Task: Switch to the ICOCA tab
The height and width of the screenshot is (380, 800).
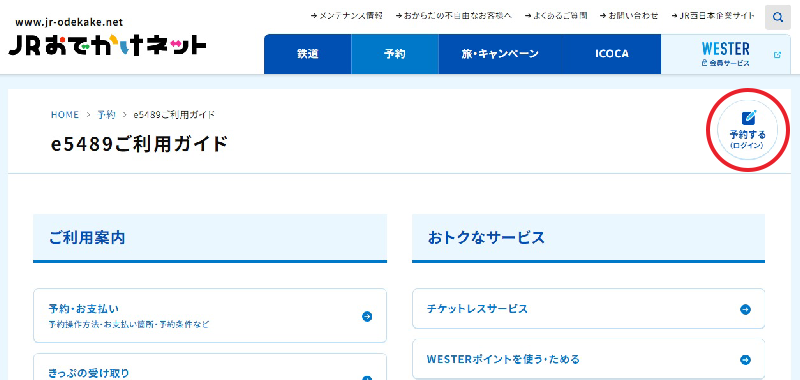Action: pyautogui.click(x=612, y=54)
